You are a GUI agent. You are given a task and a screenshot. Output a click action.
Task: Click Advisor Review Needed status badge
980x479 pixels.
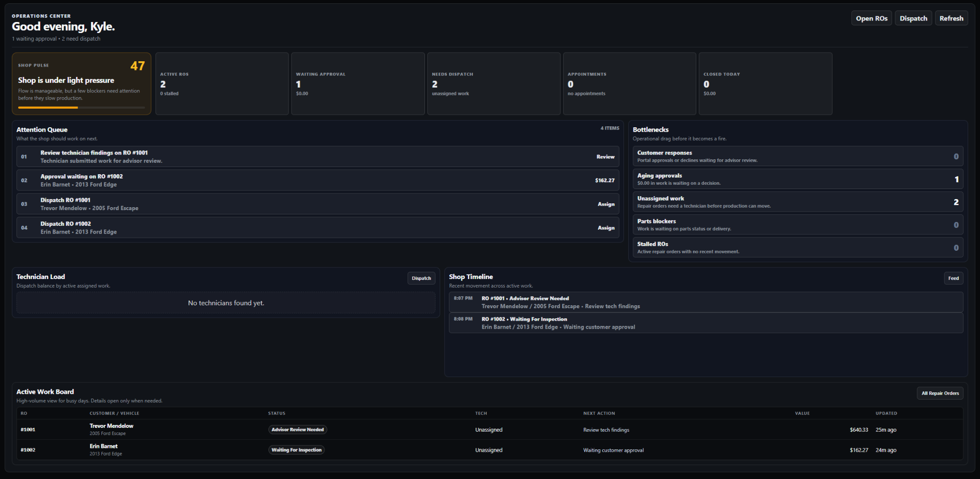[x=298, y=430]
